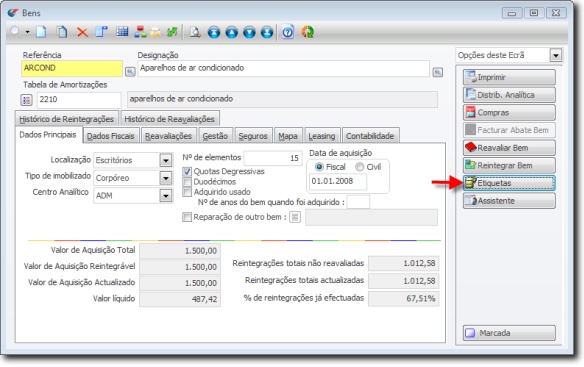The width and height of the screenshot is (584, 367).
Task: Click the envelope mail toolbar icon
Action: pyautogui.click(x=155, y=32)
